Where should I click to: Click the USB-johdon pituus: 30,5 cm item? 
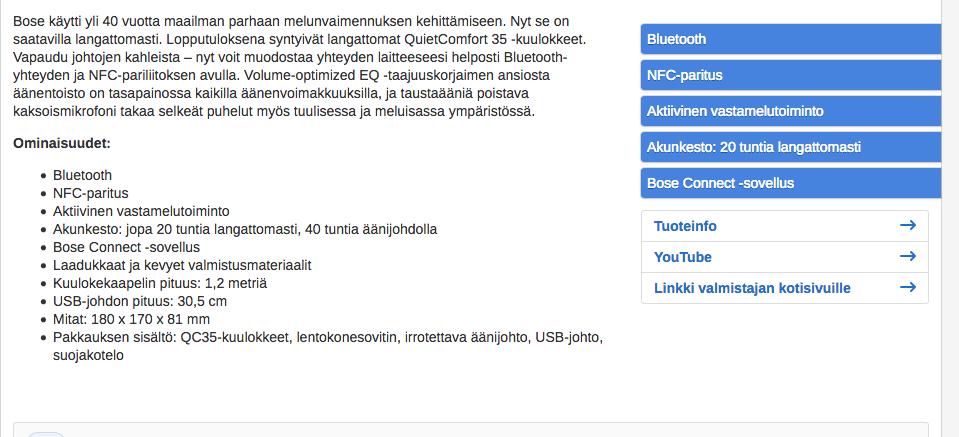point(140,301)
